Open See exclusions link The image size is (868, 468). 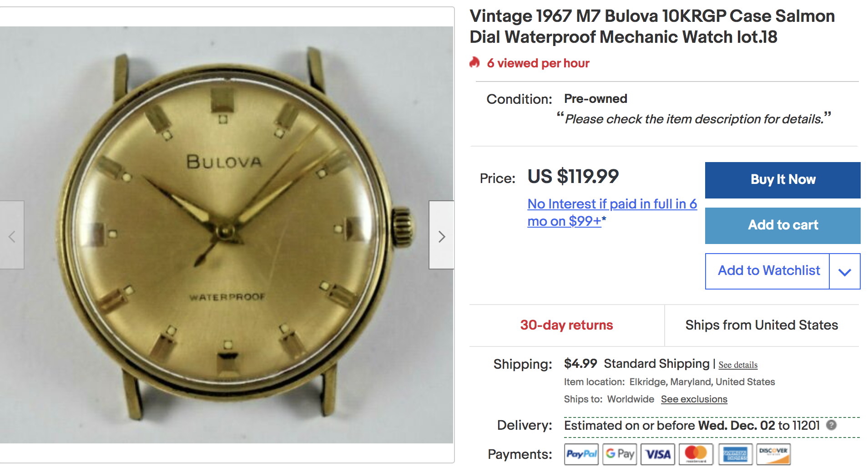694,399
